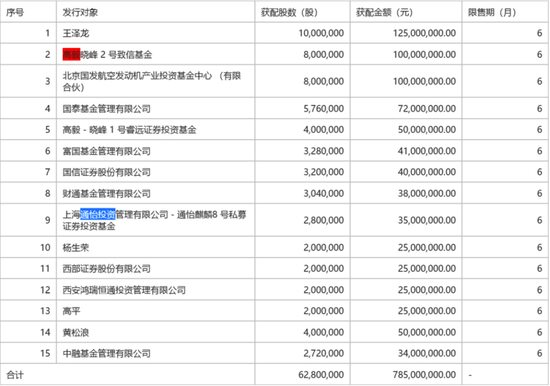Click the amount 41,000,000.00
The height and width of the screenshot is (386, 550).
[x=427, y=151]
